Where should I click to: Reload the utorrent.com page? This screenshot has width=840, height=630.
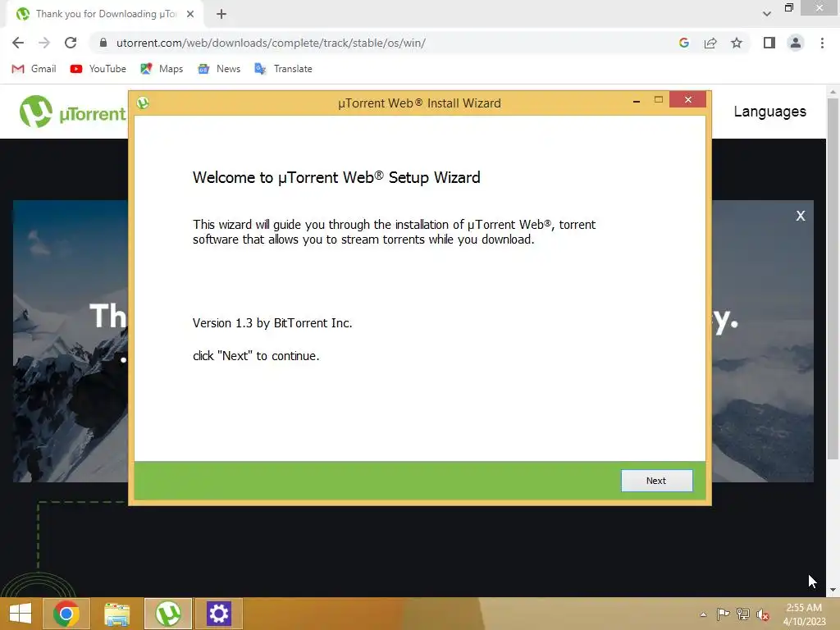click(71, 43)
